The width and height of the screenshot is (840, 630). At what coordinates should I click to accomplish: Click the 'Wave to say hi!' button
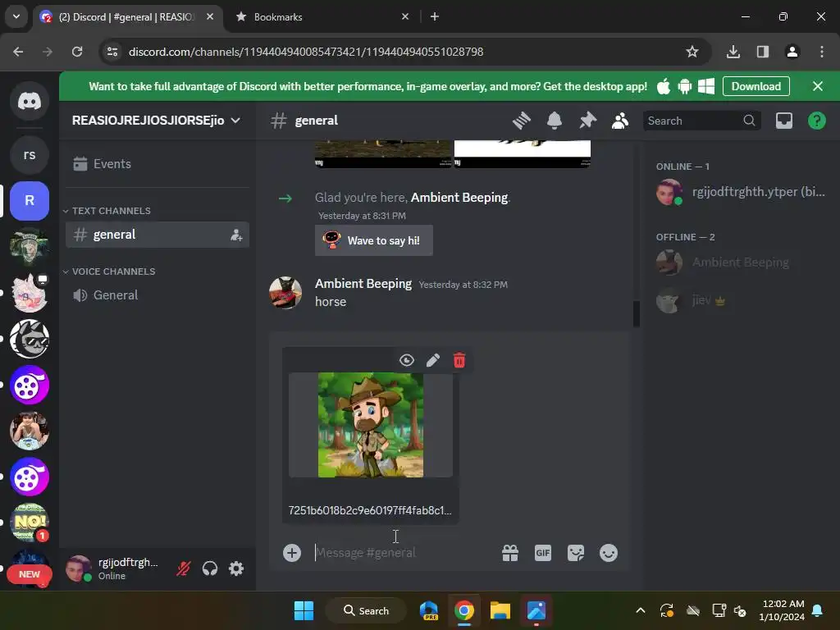(x=374, y=240)
